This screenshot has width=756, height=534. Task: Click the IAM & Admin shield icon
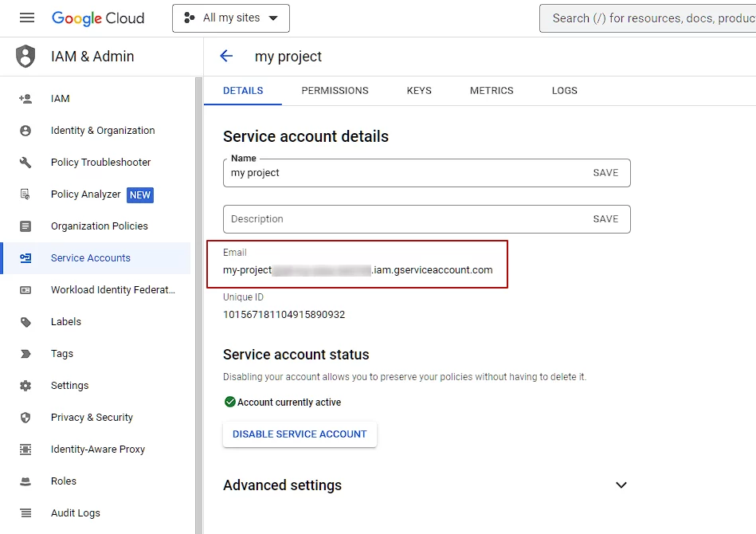point(25,57)
